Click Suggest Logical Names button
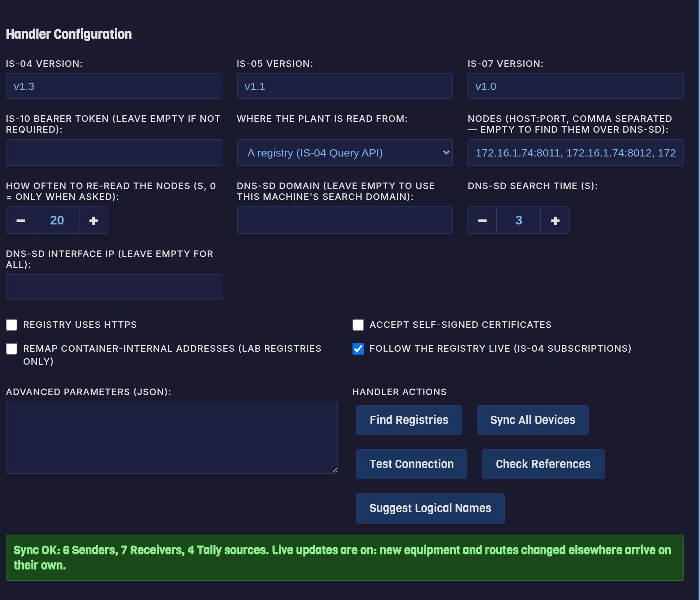 point(430,508)
